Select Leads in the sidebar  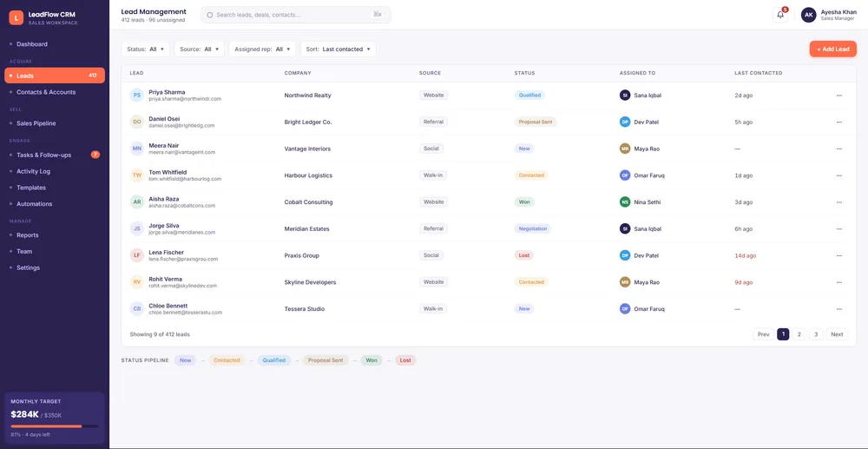pos(54,76)
